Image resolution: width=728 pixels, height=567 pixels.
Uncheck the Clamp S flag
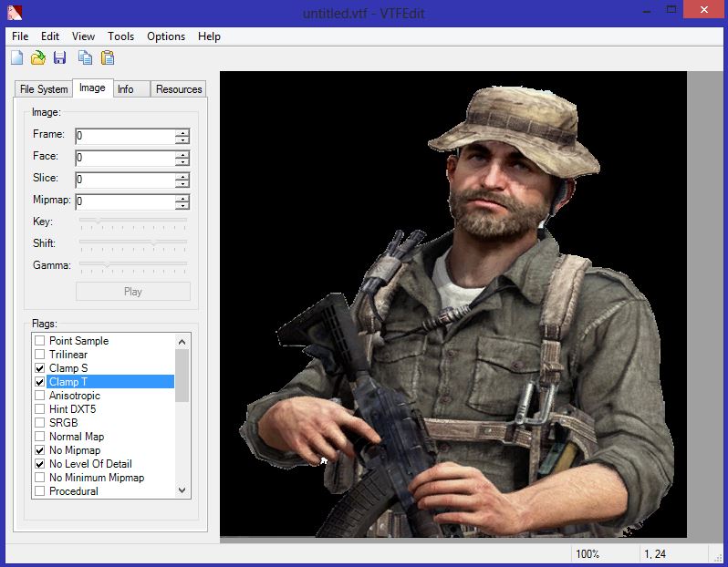(x=39, y=368)
